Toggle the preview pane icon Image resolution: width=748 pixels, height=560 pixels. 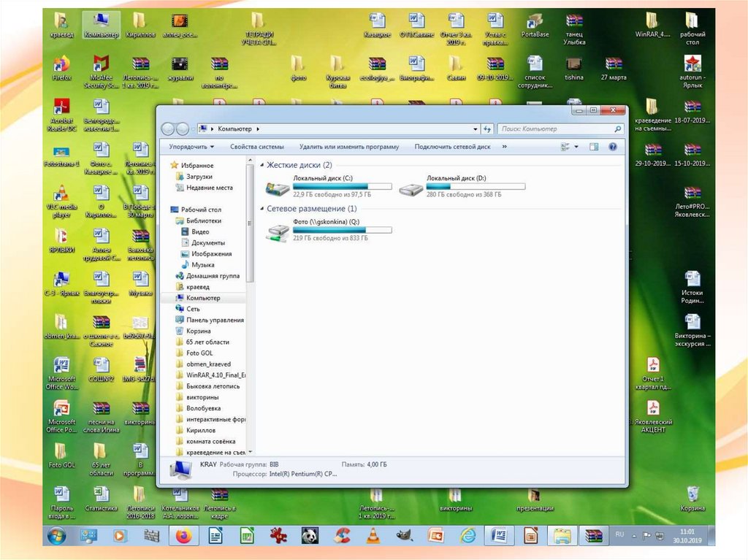click(594, 147)
